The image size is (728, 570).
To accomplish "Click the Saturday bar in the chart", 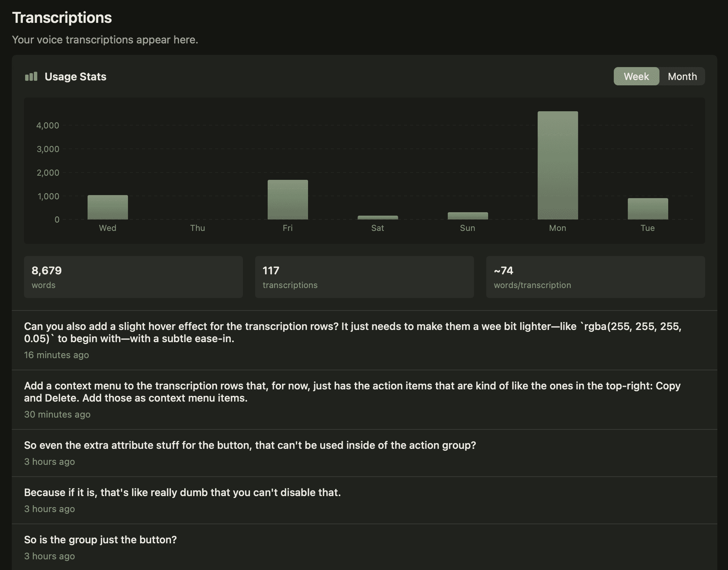I will point(378,218).
